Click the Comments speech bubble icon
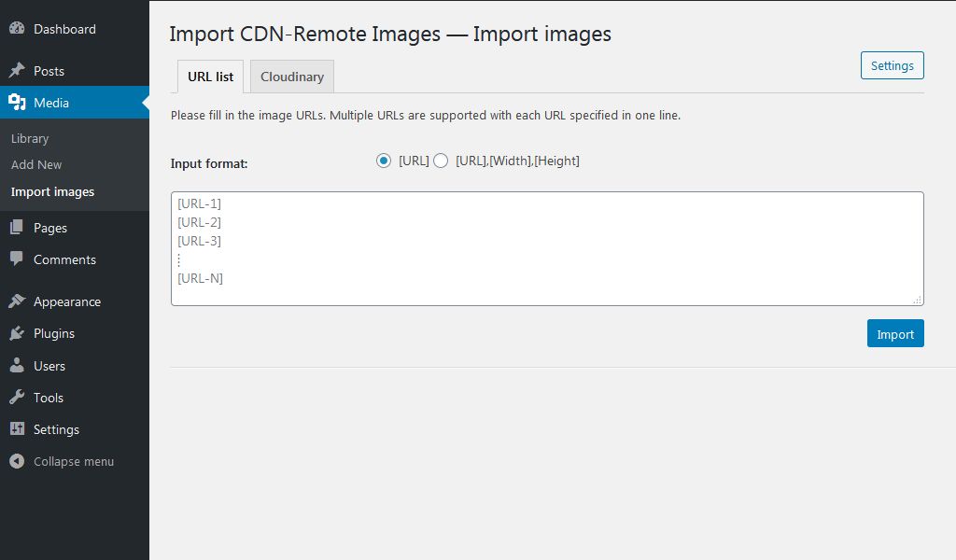Image resolution: width=956 pixels, height=560 pixels. click(17, 259)
